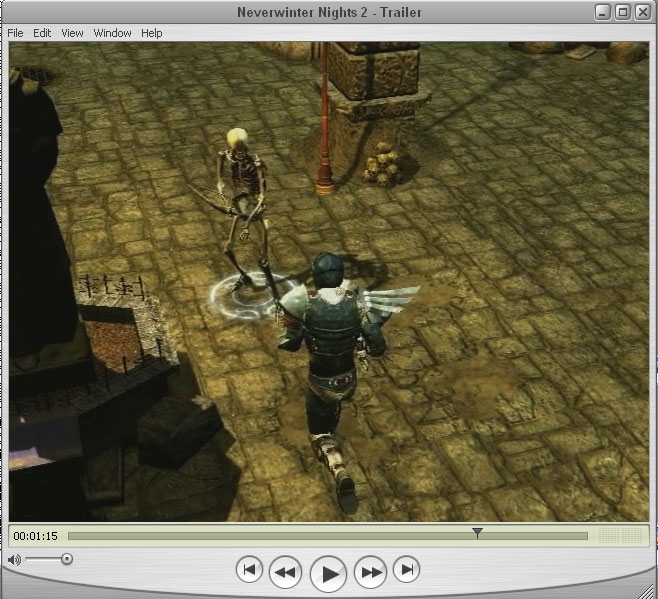Open the View menu
Image resolution: width=658 pixels, height=599 pixels.
[72, 33]
